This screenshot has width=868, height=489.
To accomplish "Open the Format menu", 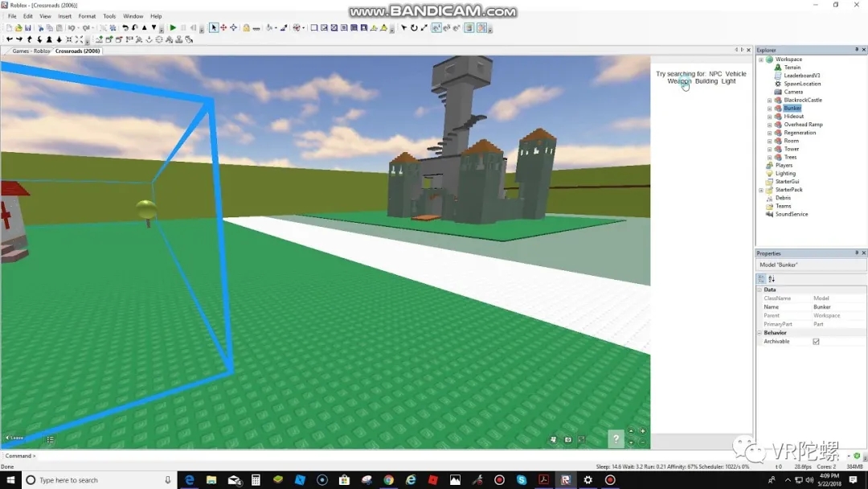I will point(87,16).
